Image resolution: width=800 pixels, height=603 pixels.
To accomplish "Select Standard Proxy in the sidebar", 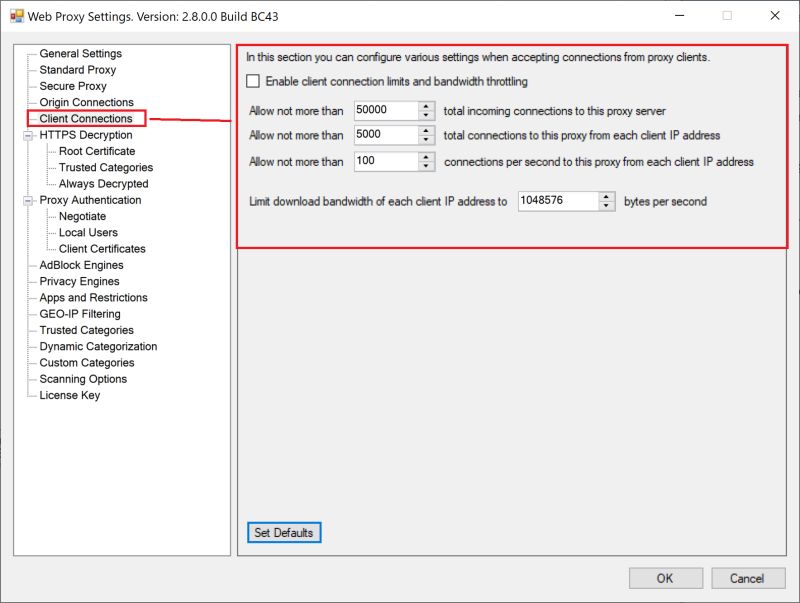I will click(79, 69).
